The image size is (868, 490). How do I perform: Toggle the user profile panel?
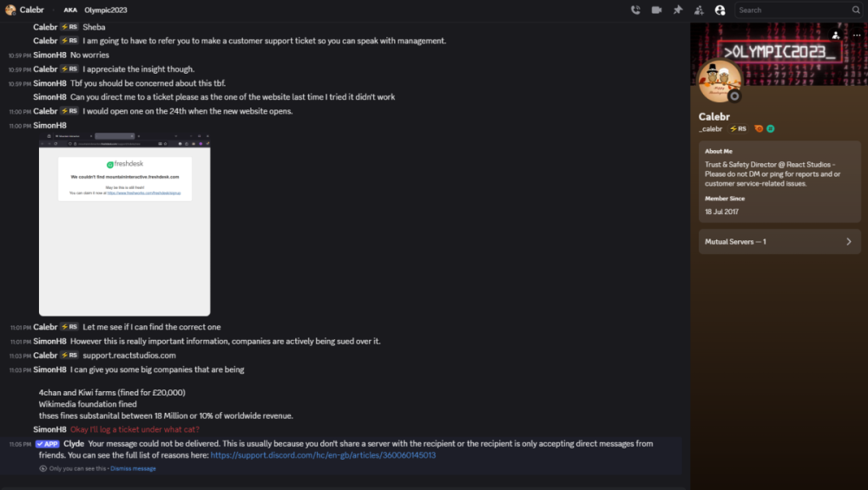tap(720, 10)
